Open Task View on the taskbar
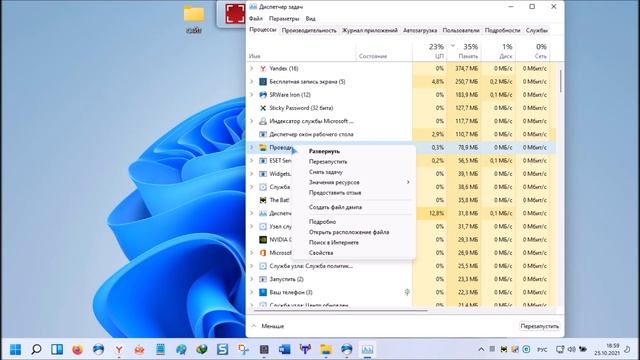The width and height of the screenshot is (640, 360). point(57,349)
